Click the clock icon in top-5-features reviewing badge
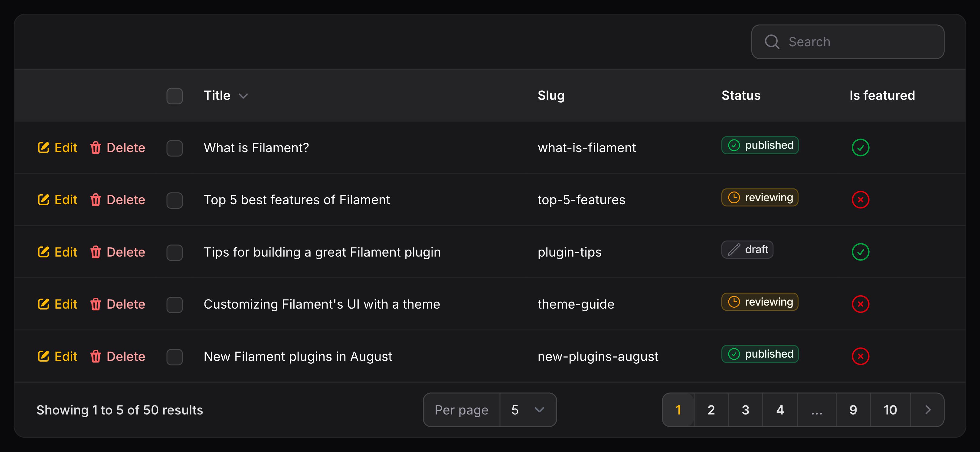Image resolution: width=980 pixels, height=452 pixels. pyautogui.click(x=733, y=198)
